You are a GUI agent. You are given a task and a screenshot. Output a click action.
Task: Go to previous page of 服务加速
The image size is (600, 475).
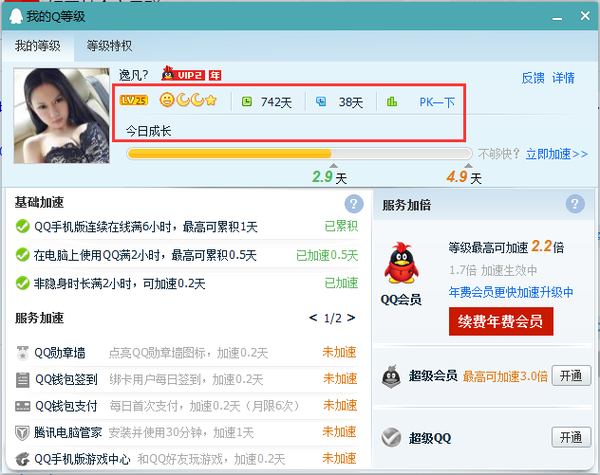313,318
